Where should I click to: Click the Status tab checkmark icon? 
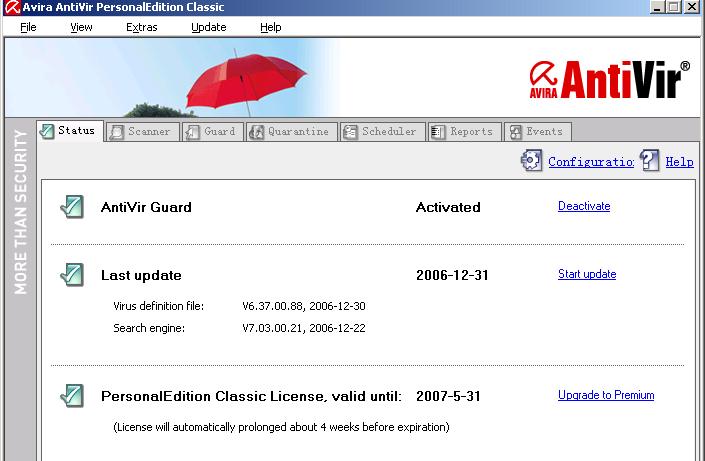tap(47, 131)
